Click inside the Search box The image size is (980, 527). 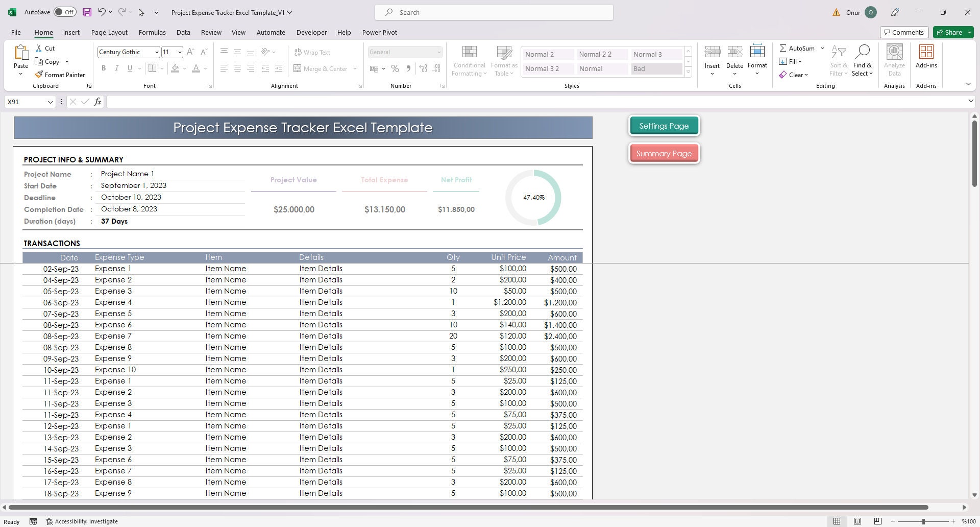pos(493,12)
